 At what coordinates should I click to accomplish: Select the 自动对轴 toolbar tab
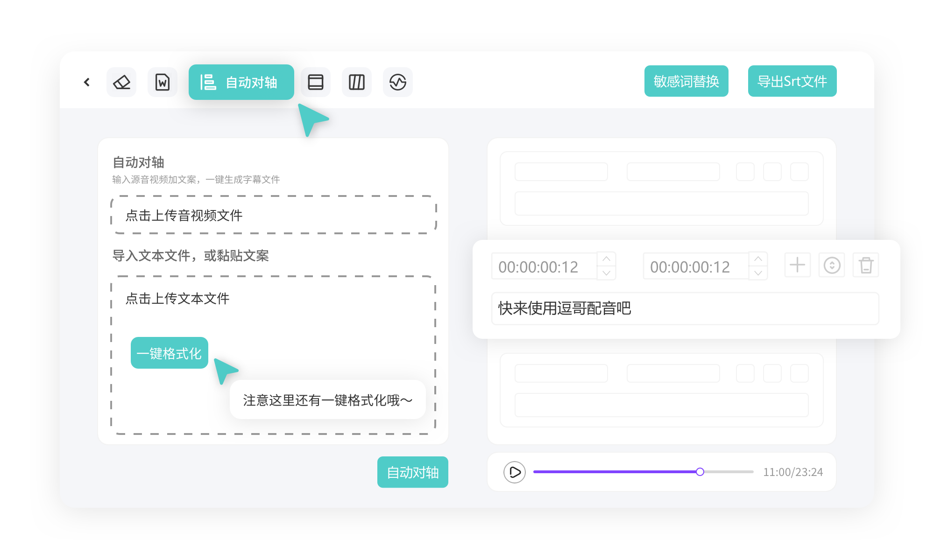[x=241, y=82]
